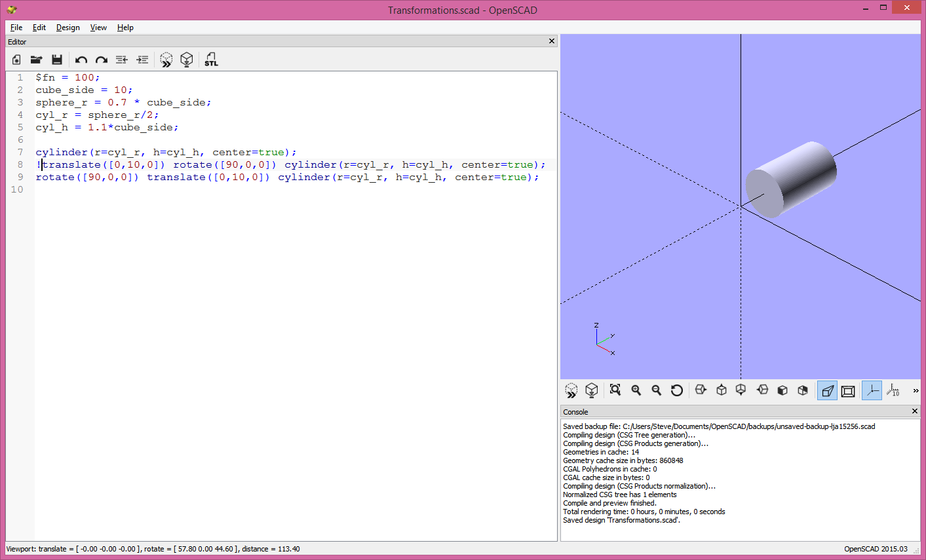Redo the last edit

[x=101, y=60]
